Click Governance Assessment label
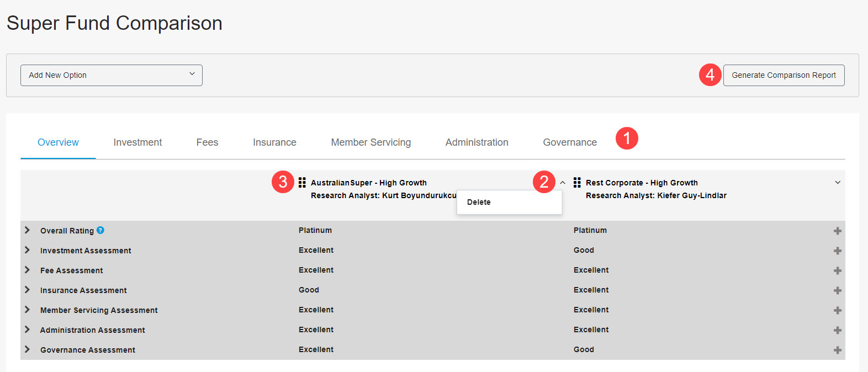This screenshot has height=372, width=868. (87, 350)
